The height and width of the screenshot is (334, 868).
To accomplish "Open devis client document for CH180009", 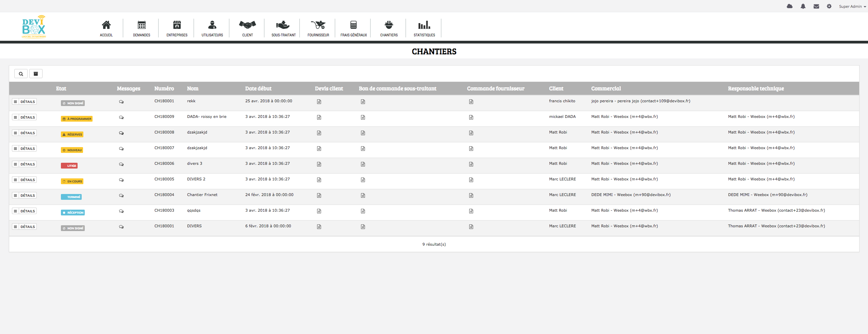I will tap(319, 117).
